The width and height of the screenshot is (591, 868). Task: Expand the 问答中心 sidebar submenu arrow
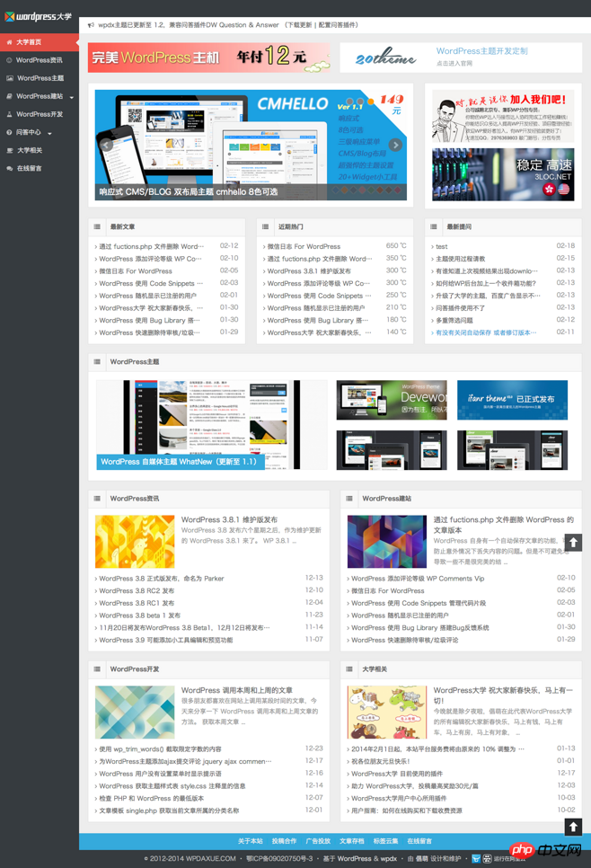tap(49, 133)
